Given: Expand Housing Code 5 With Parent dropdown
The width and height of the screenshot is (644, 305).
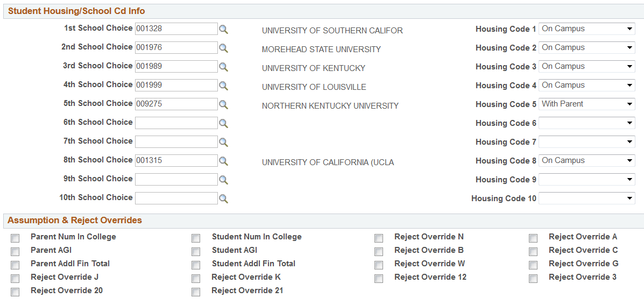Looking at the screenshot, I should pos(586,104).
